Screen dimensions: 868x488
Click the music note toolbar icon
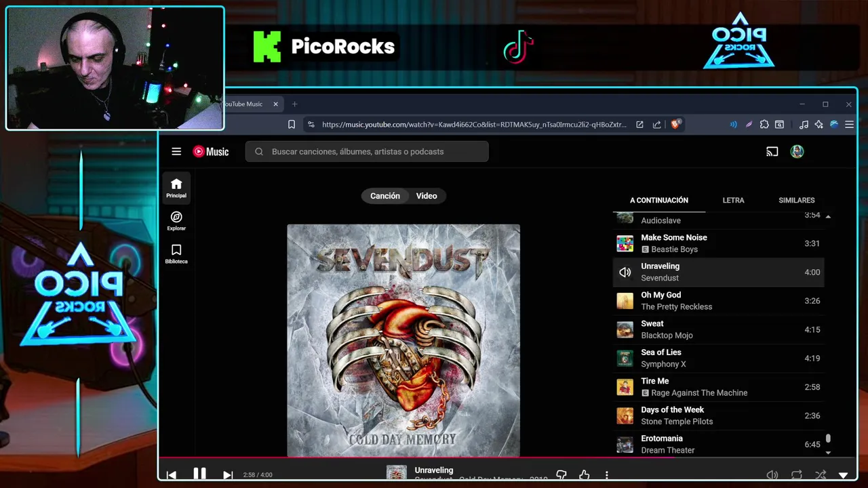point(804,125)
